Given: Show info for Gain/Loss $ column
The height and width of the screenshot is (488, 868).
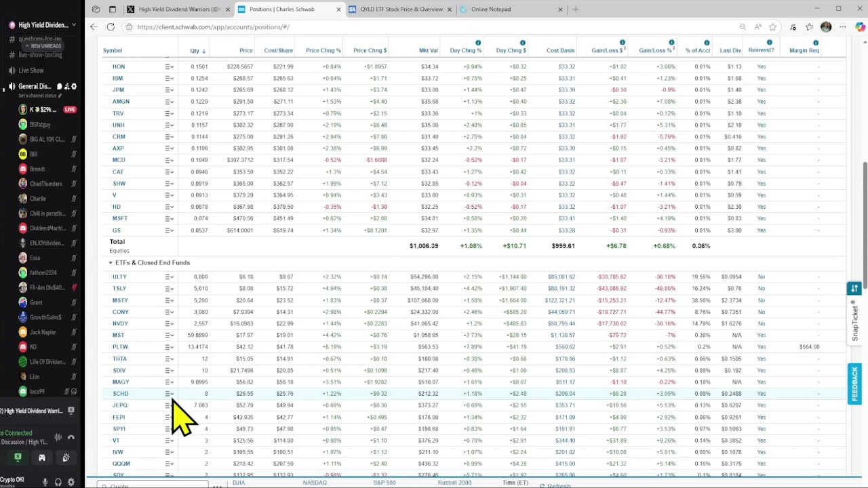Looking at the screenshot, I should pyautogui.click(x=622, y=43).
